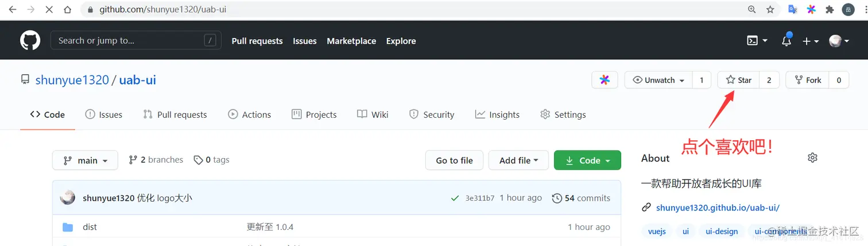Open browser extensions puzzle icon

[x=830, y=10]
